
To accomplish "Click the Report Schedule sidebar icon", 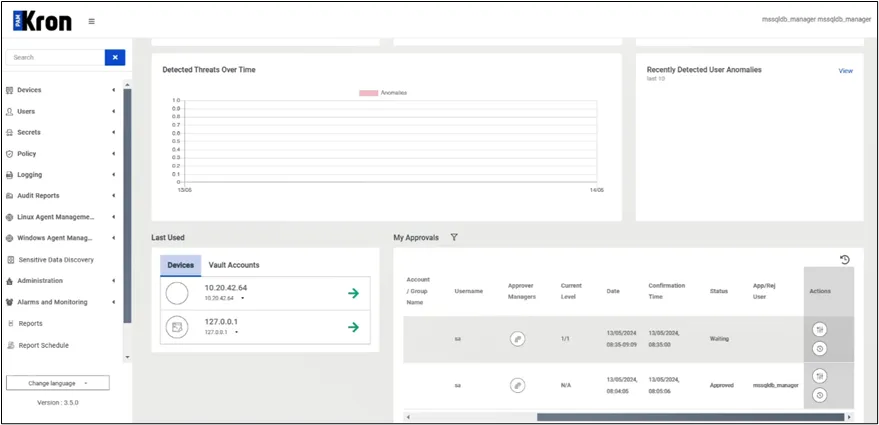I will pos(11,345).
